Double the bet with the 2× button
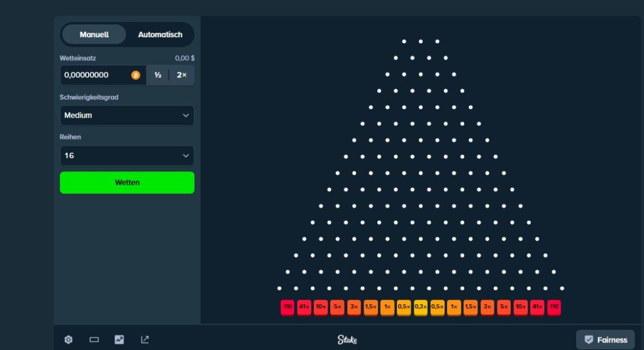Screen dimensions: 644x350 pos(182,75)
